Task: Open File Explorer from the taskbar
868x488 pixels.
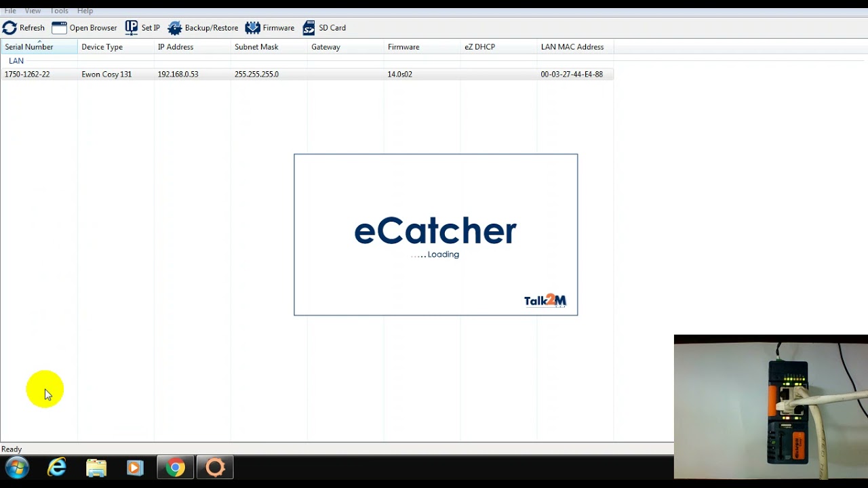Action: [x=96, y=468]
